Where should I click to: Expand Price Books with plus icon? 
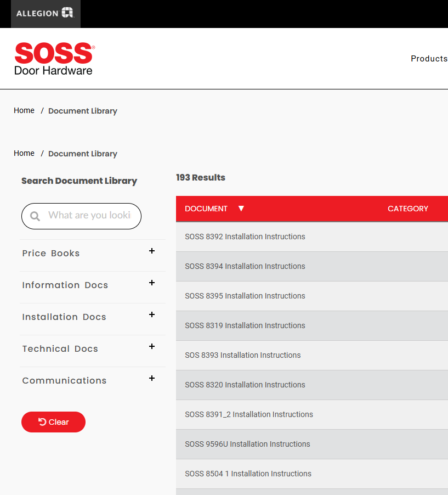coord(152,251)
